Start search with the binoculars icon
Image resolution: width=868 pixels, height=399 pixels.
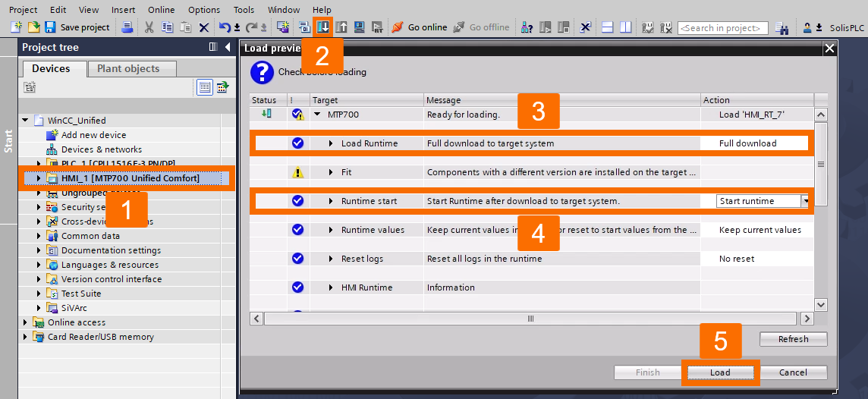click(x=782, y=27)
